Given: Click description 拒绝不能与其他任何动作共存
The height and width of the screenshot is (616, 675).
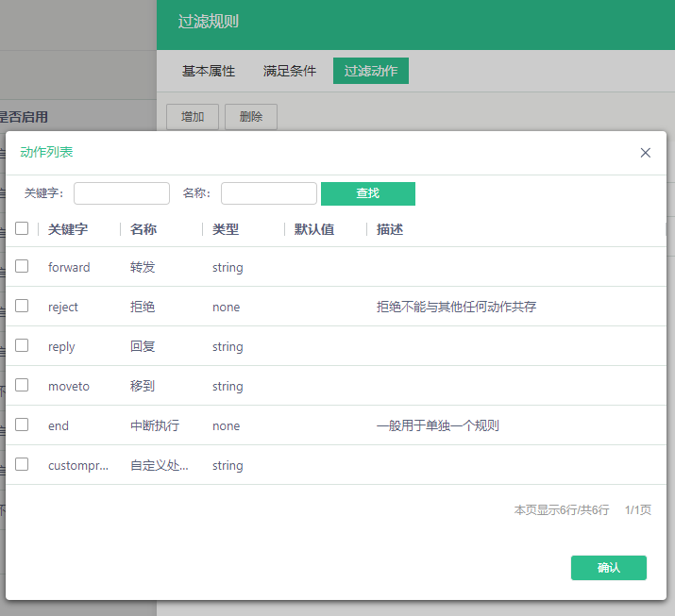Looking at the screenshot, I should [x=456, y=307].
